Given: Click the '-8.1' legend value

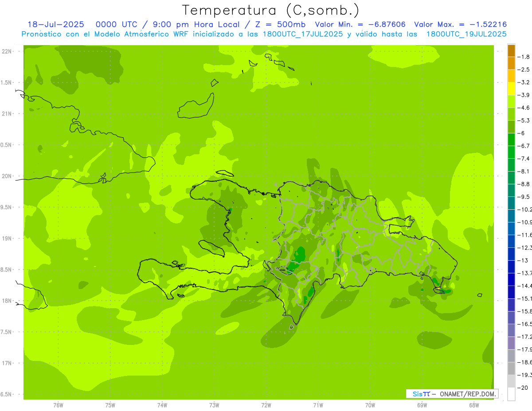Looking at the screenshot, I should (524, 172).
